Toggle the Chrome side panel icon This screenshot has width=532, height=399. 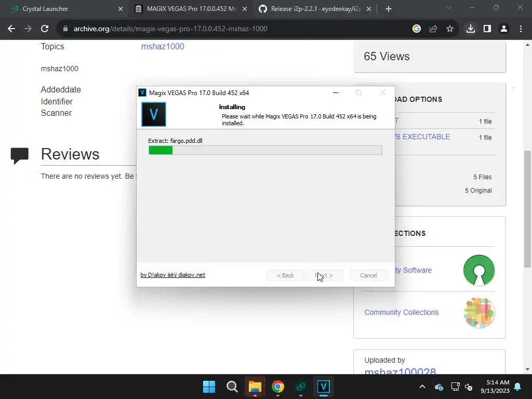coord(487,29)
